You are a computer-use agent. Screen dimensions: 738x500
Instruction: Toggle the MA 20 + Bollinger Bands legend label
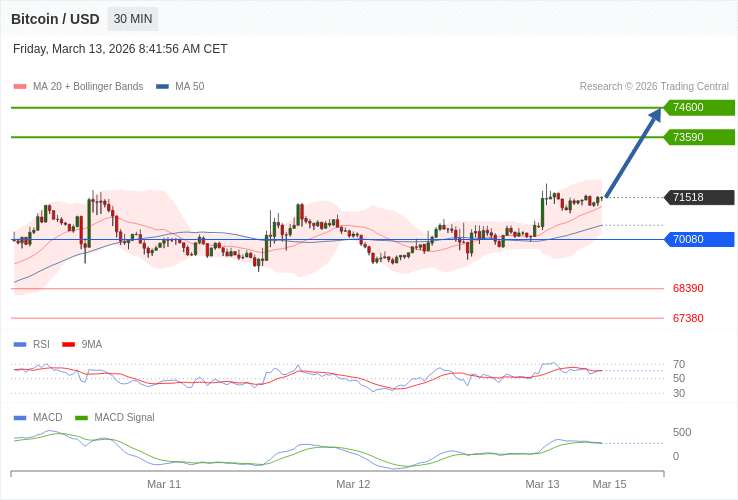point(88,87)
